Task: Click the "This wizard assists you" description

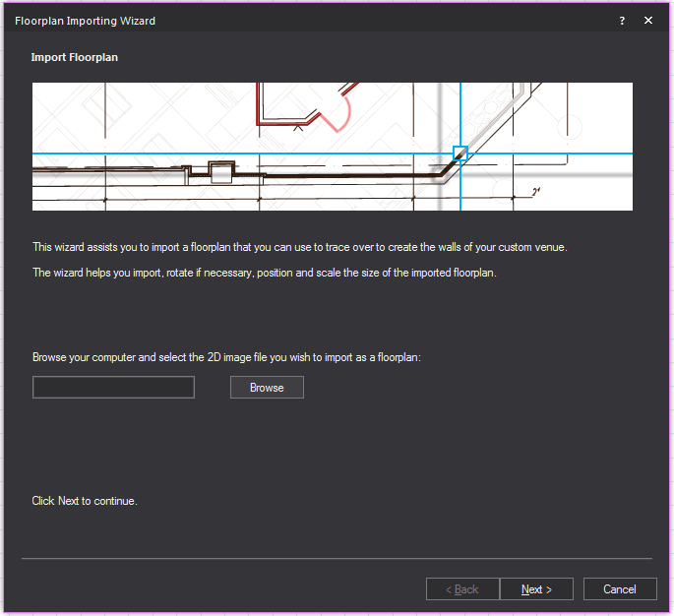Action: 299,247
